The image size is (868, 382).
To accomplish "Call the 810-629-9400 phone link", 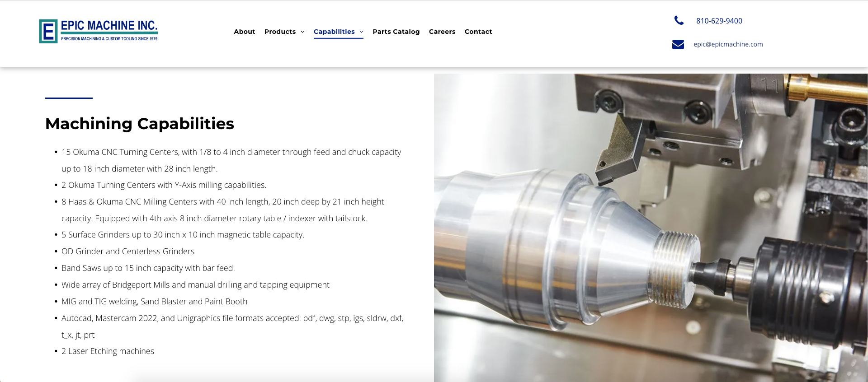I will tap(719, 21).
